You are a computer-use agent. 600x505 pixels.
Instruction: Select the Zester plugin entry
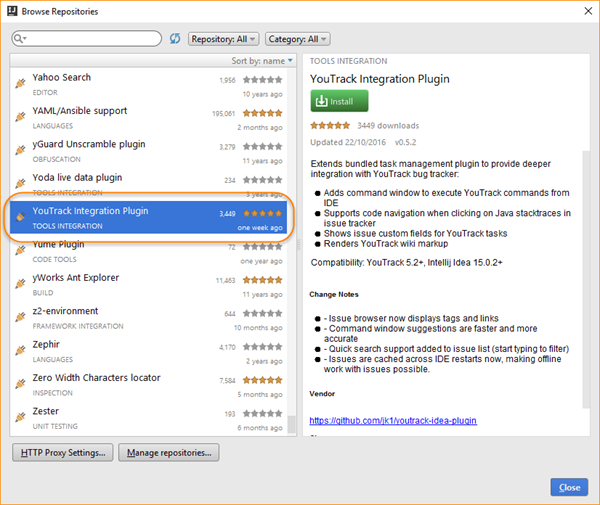[x=148, y=418]
